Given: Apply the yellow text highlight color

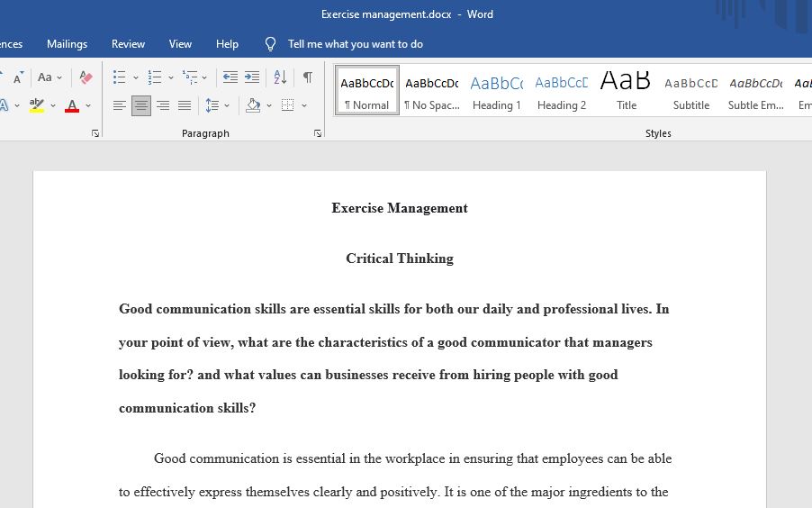Looking at the screenshot, I should click(x=37, y=105).
